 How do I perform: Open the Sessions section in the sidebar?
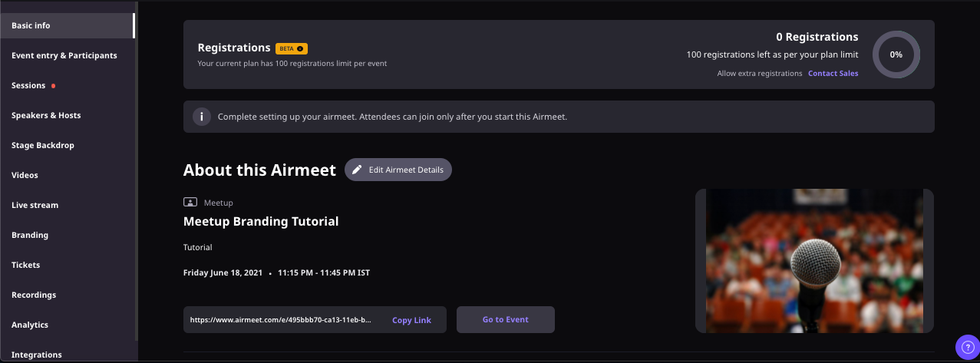(28, 85)
